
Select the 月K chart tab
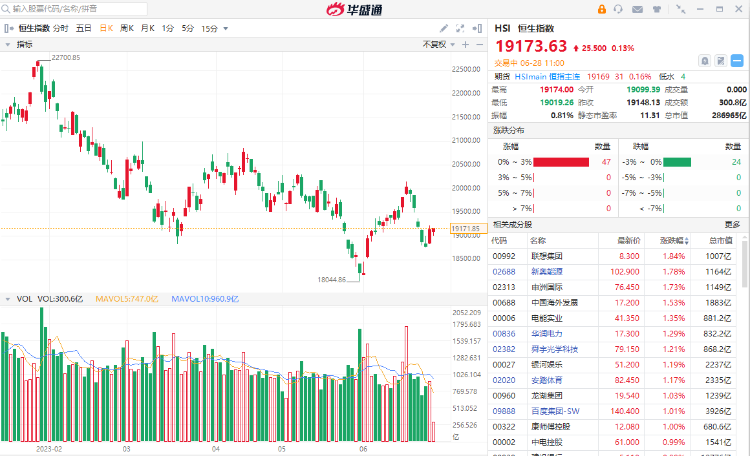pyautogui.click(x=148, y=29)
